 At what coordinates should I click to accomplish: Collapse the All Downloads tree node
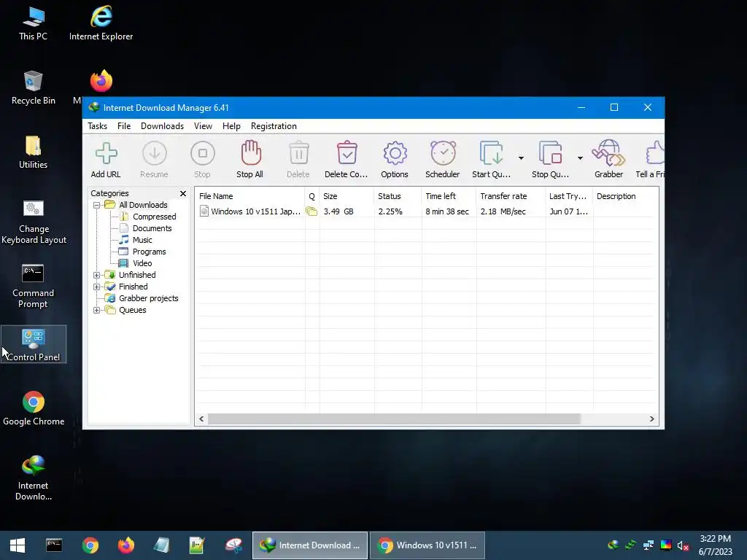pos(97,205)
